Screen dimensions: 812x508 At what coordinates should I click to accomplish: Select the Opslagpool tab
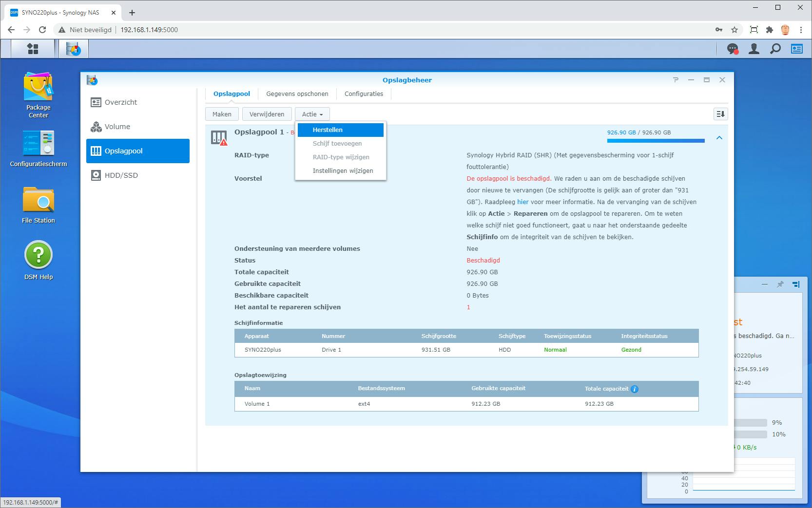click(232, 94)
